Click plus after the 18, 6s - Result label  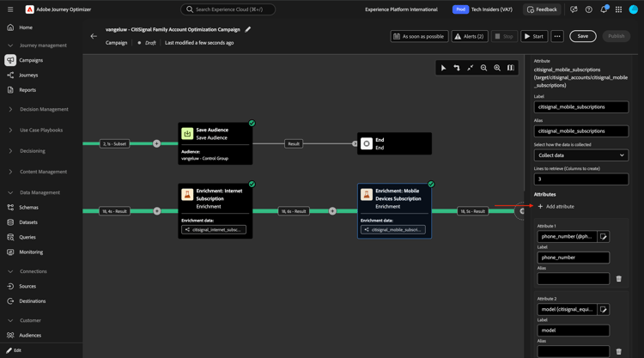coord(332,211)
